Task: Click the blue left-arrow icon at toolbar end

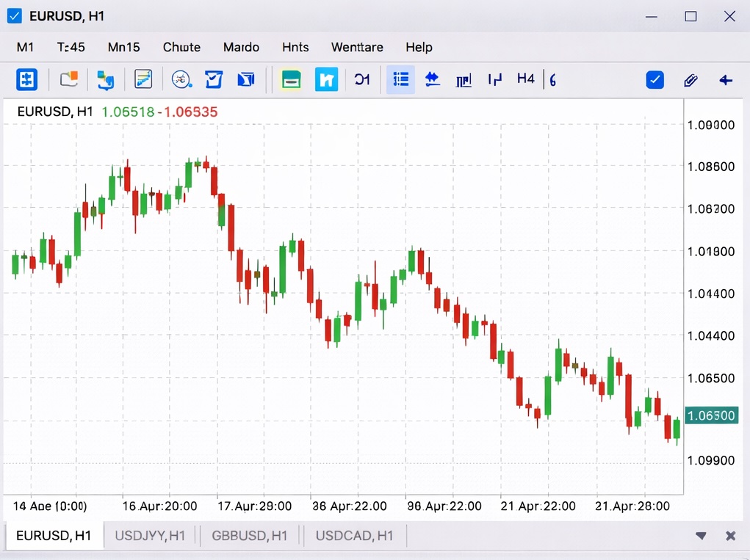Action: click(726, 80)
